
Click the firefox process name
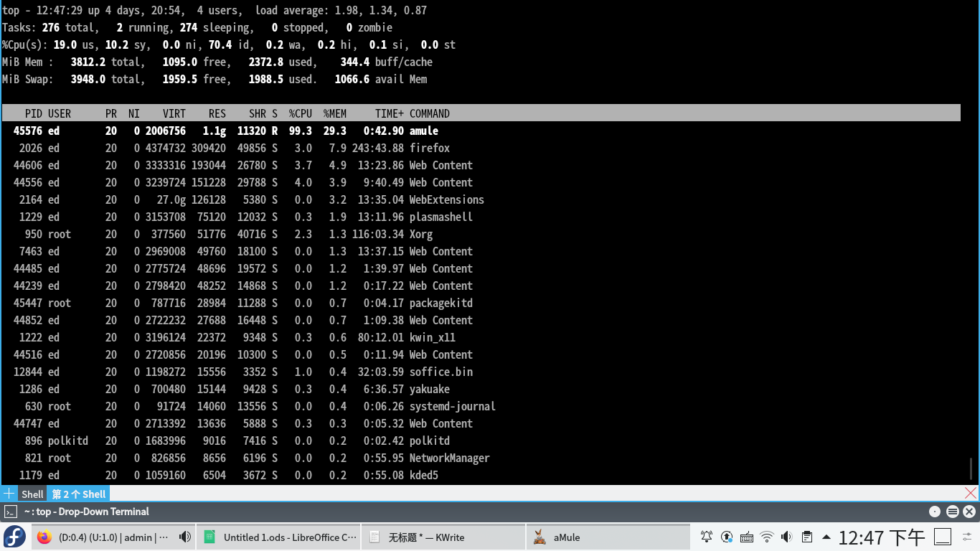tap(430, 148)
